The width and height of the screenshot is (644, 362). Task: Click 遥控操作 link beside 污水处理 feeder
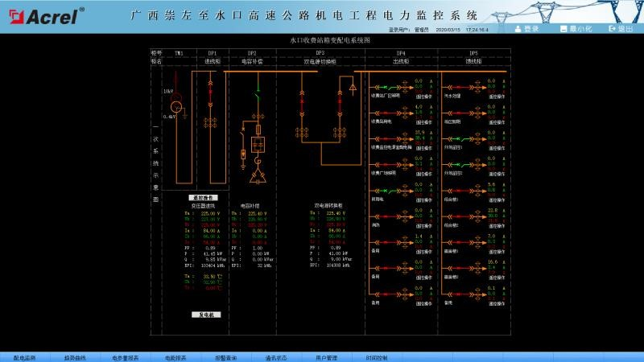(497, 97)
